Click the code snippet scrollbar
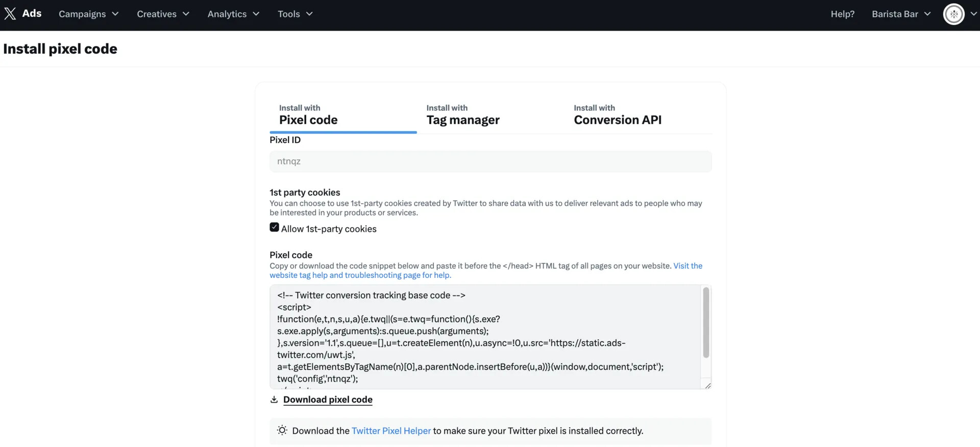This screenshot has width=980, height=447. [706, 322]
